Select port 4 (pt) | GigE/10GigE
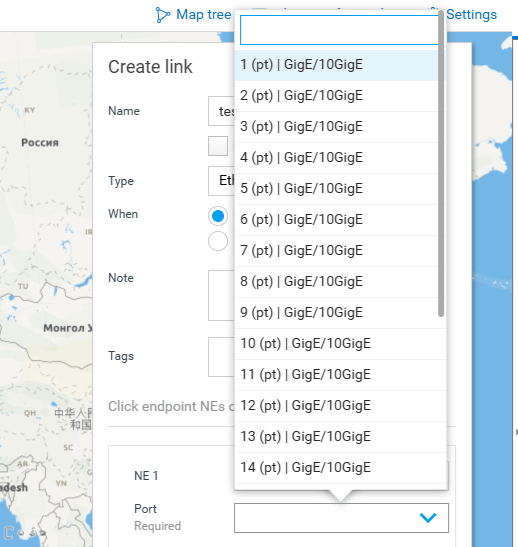The height and width of the screenshot is (547, 518). coord(337,158)
